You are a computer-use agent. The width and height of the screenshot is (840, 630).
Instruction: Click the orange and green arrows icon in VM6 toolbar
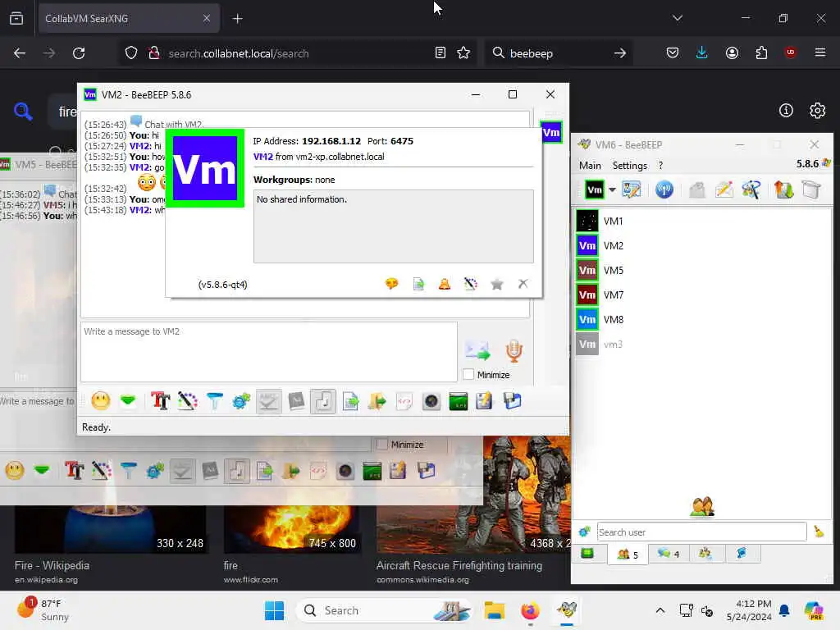pos(783,189)
